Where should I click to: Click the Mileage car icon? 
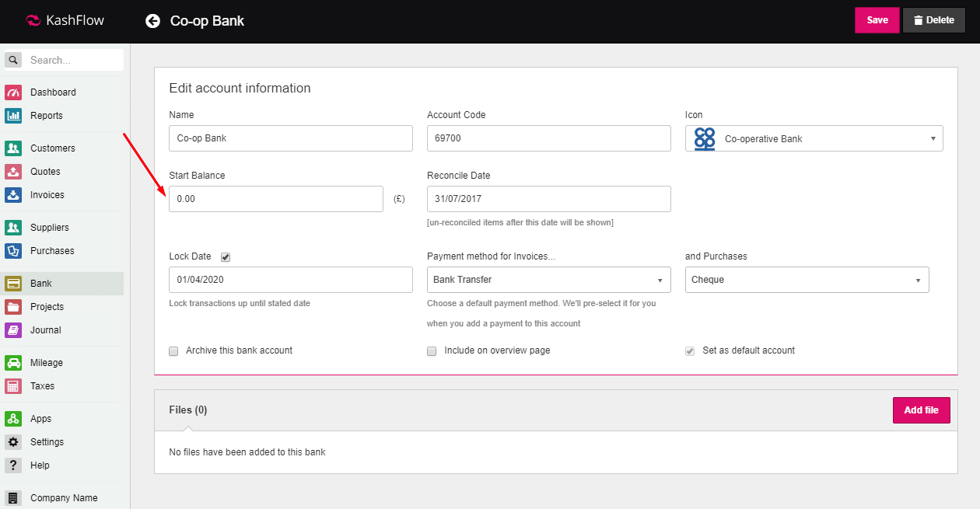tap(13, 363)
